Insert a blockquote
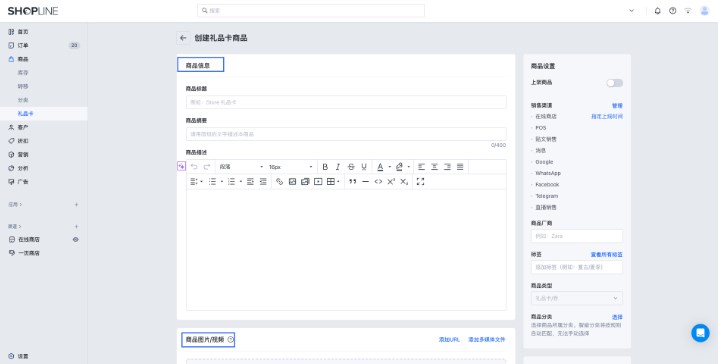 point(353,182)
